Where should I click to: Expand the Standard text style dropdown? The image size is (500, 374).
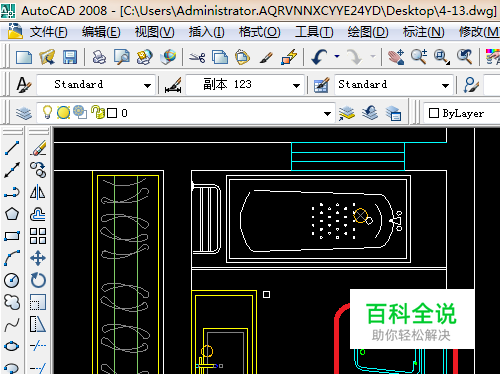147,85
